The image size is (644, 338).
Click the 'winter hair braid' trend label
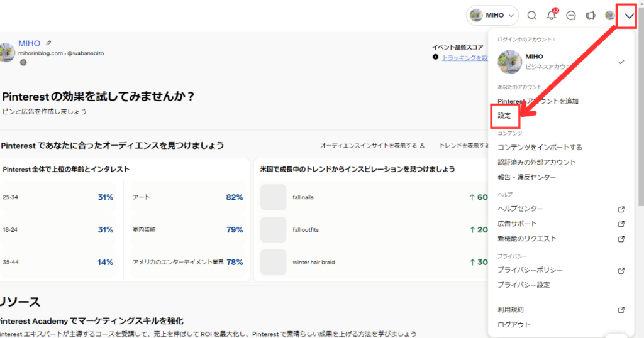(x=314, y=262)
